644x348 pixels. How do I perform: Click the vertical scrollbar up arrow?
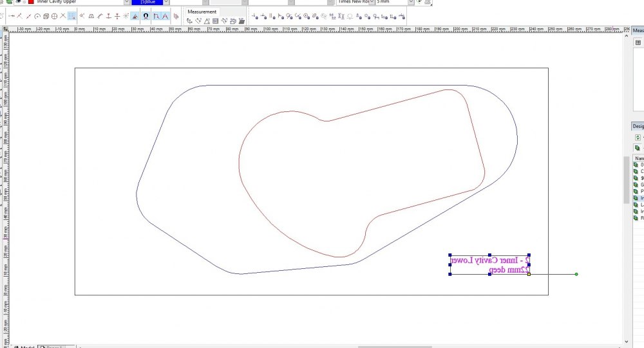627,36
